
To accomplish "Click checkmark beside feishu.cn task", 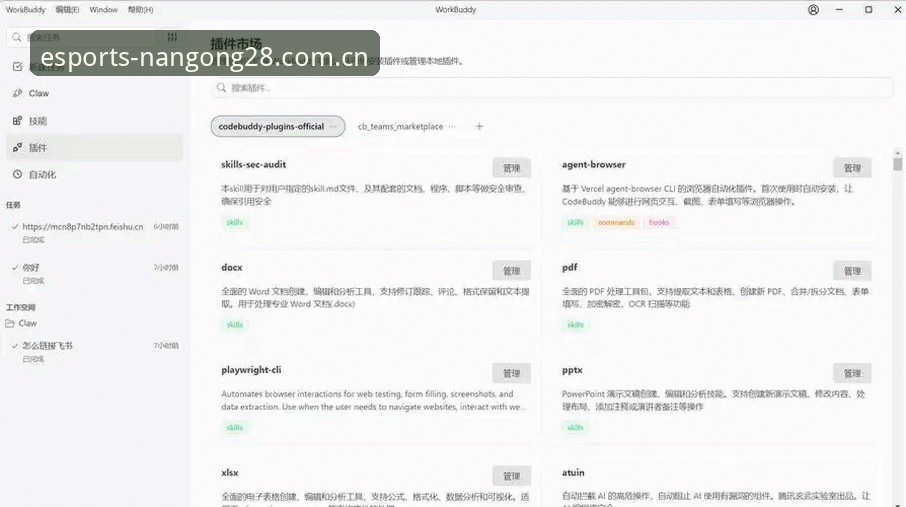I will click(x=15, y=226).
